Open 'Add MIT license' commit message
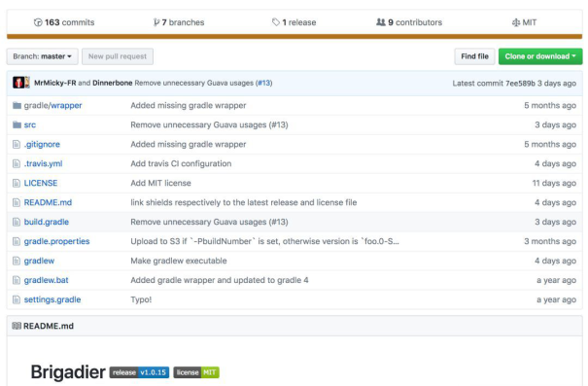Image resolution: width=588 pixels, height=386 pixels. click(x=160, y=183)
